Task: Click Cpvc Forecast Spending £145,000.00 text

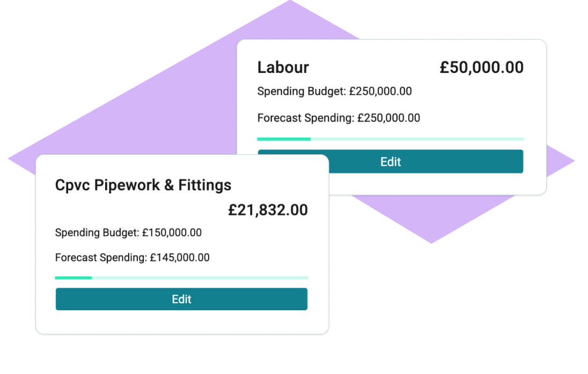Action: click(132, 257)
